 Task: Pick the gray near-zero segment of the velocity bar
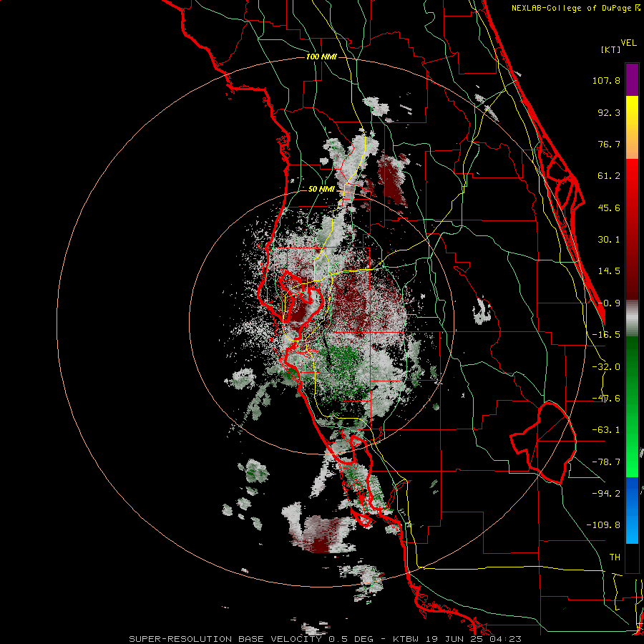632,318
